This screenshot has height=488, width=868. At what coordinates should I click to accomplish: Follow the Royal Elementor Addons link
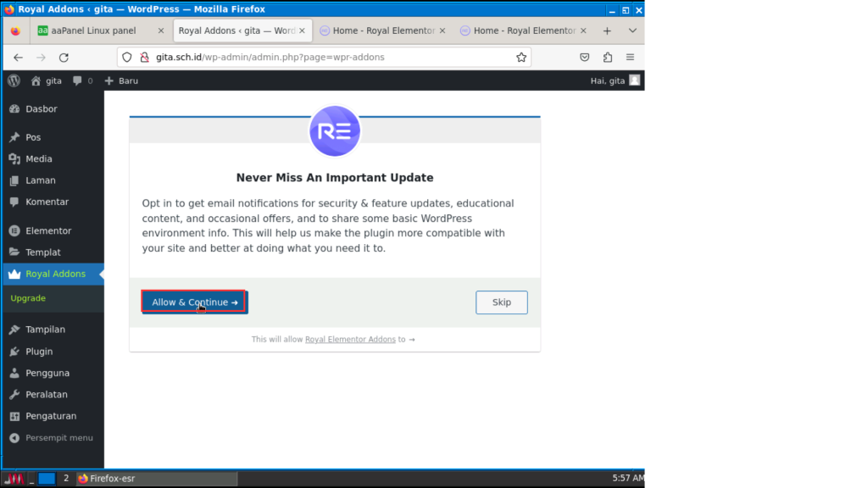coord(350,340)
